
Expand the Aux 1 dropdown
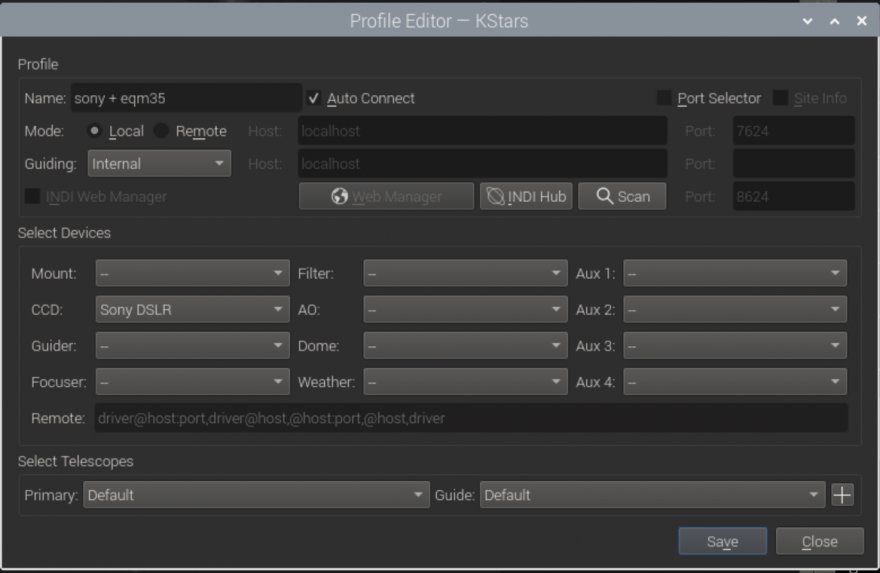(735, 274)
